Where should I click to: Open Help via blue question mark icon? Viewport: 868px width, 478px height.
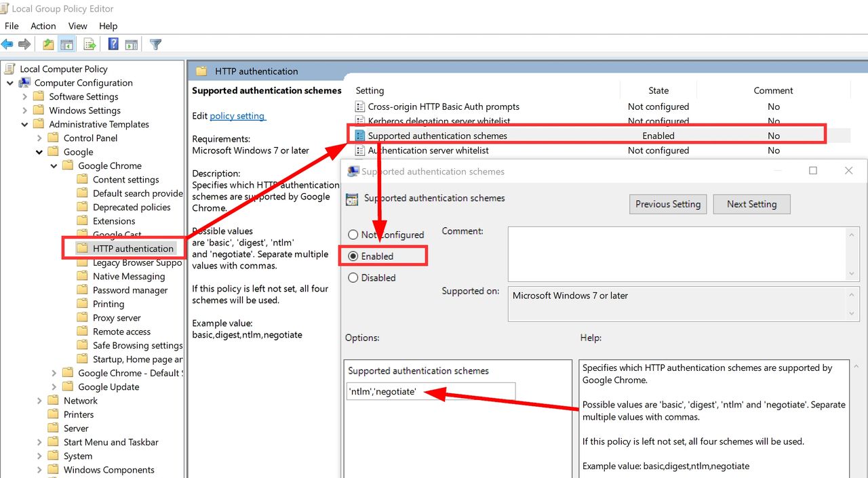(x=113, y=45)
